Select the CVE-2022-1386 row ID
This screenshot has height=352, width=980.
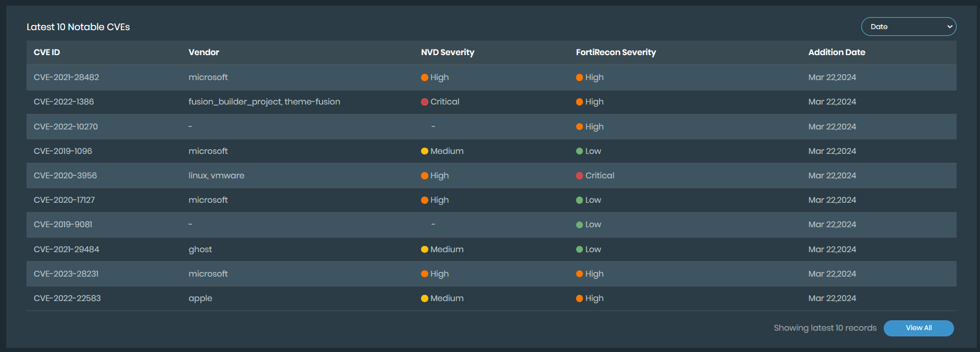(x=63, y=102)
